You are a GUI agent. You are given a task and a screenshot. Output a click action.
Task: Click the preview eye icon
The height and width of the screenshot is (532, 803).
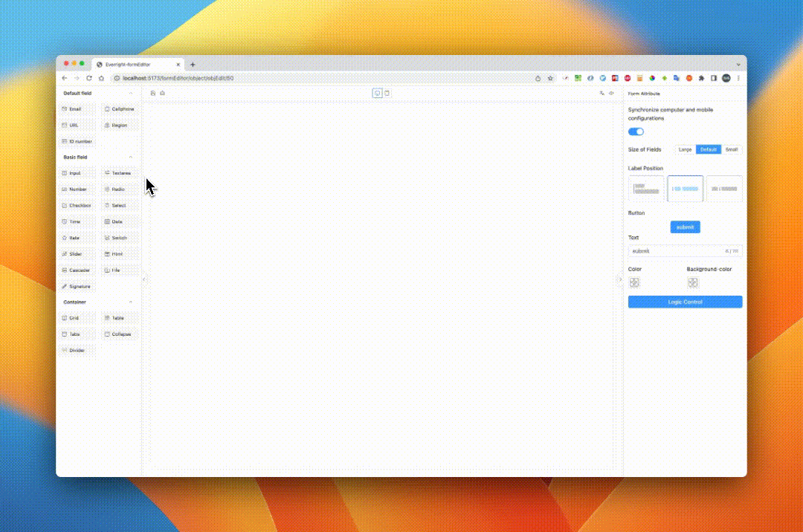(x=611, y=93)
